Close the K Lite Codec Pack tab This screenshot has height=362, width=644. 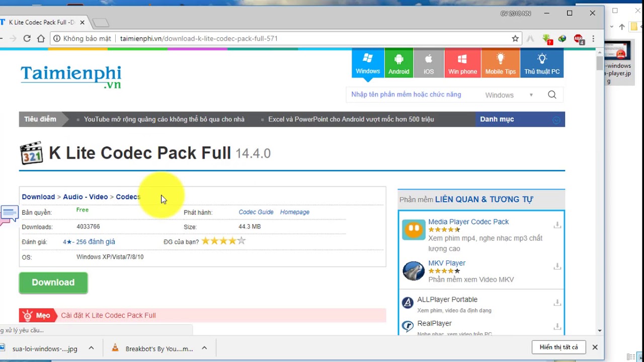[82, 22]
